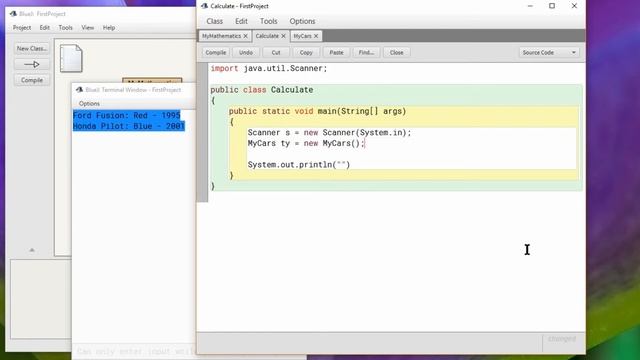Switch to the MyCars tab

pyautogui.click(x=302, y=36)
